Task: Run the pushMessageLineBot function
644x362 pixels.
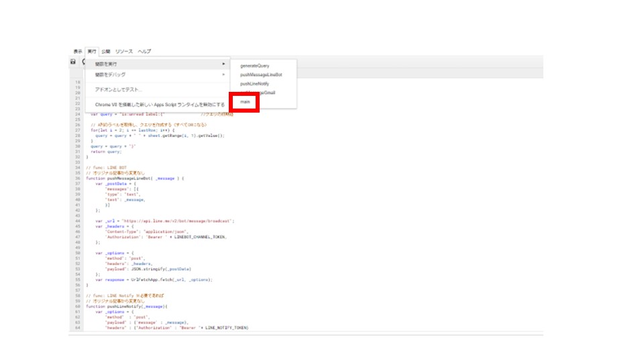Action: click(x=261, y=75)
